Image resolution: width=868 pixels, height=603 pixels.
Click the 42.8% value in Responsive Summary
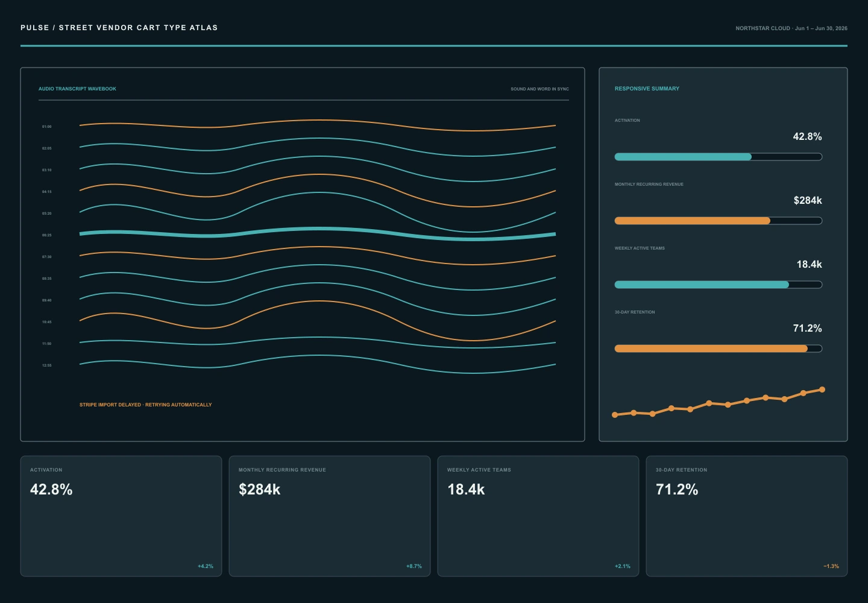(x=807, y=136)
